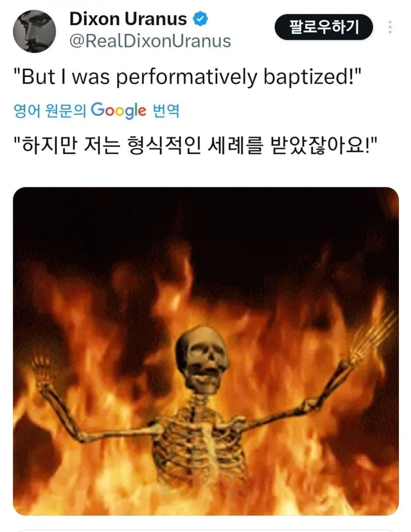Click the Google logo in translation notice
The image size is (411, 532).
pos(118,110)
